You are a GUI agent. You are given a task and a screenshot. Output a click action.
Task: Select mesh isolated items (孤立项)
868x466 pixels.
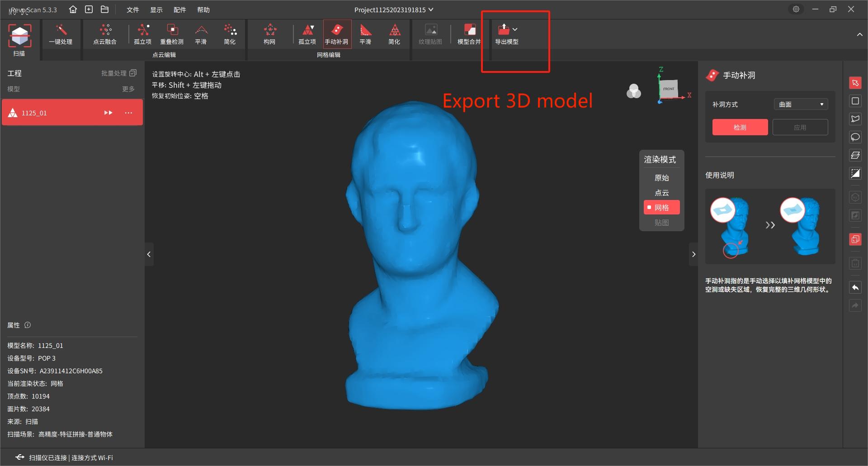coord(307,35)
